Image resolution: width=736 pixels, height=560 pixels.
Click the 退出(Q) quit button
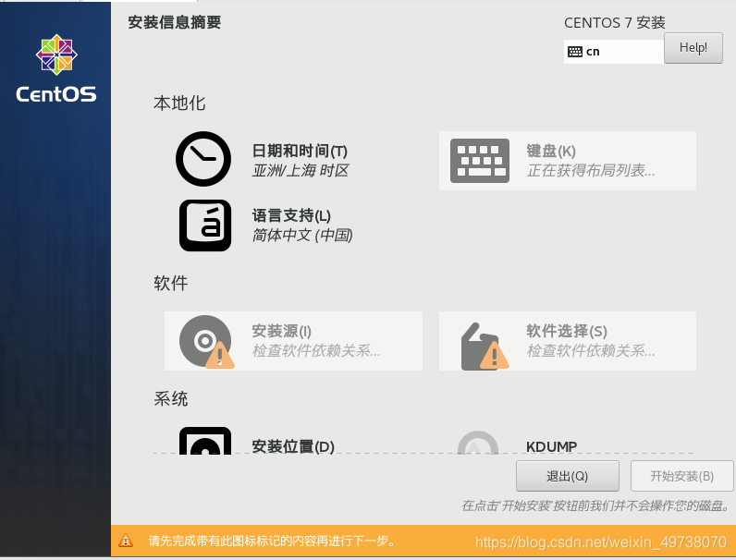(568, 476)
